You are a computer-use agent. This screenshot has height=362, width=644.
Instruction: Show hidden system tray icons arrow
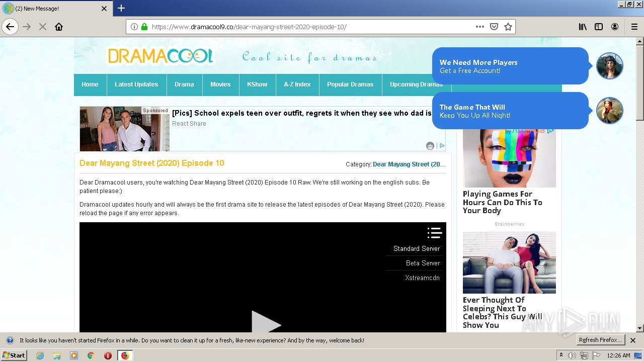point(561,355)
